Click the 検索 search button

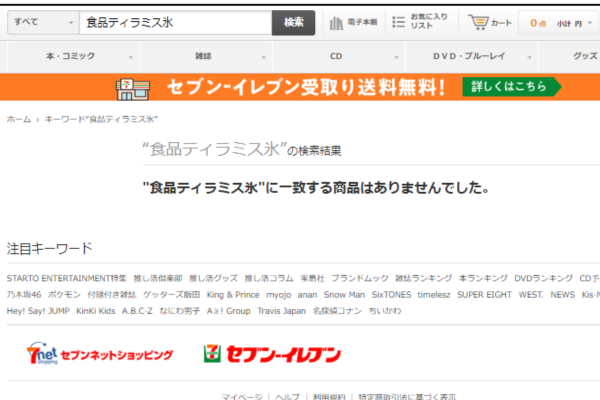point(293,23)
